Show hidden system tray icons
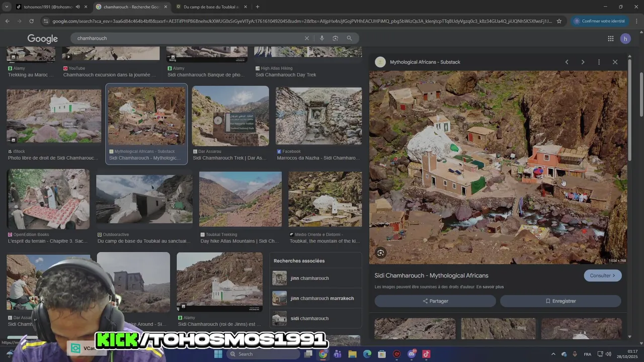This screenshot has width=644, height=362. pos(553,354)
